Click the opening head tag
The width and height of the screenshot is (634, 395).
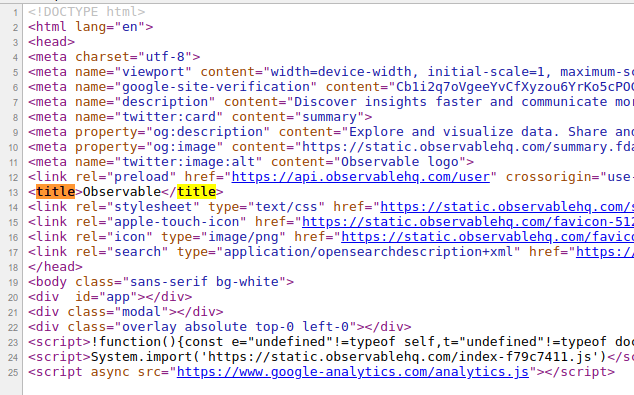tap(51, 42)
